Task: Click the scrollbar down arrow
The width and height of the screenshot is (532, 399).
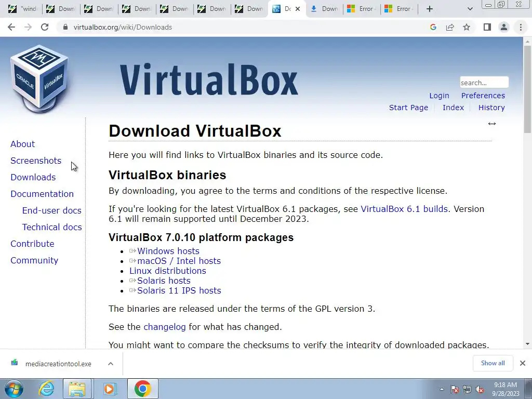Action: 527,344
